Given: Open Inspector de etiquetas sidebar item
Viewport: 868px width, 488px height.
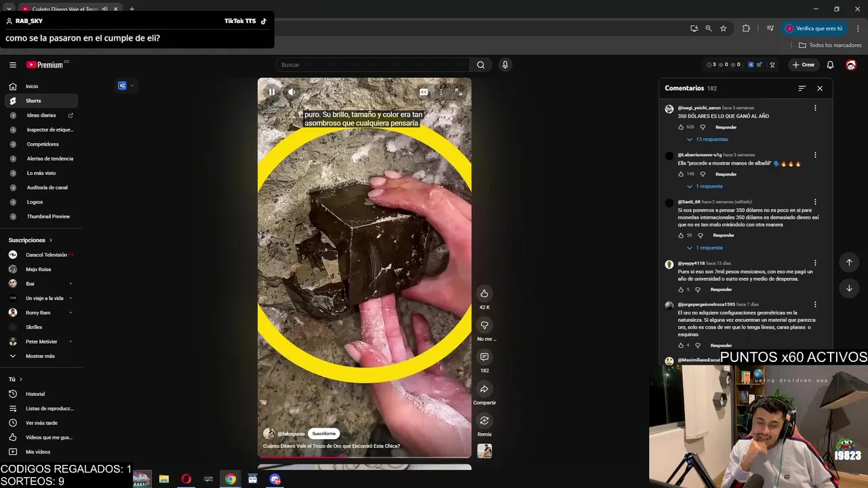Looking at the screenshot, I should point(41,129).
